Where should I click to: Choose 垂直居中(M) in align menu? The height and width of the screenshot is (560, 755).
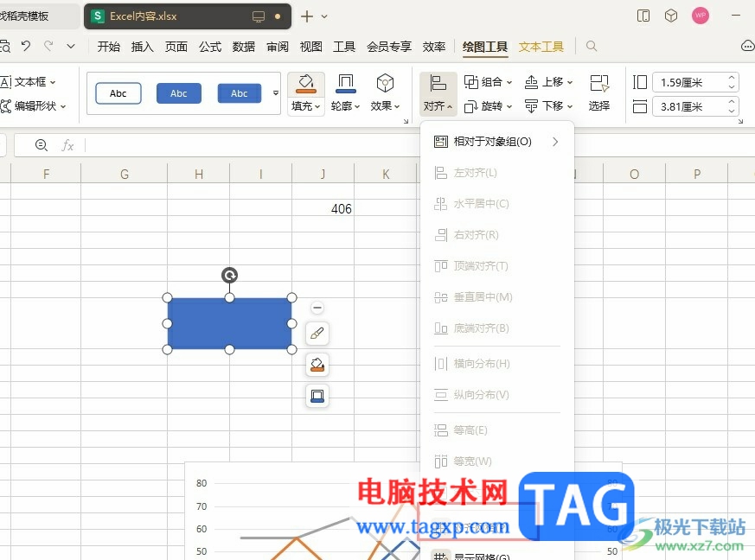496,297
